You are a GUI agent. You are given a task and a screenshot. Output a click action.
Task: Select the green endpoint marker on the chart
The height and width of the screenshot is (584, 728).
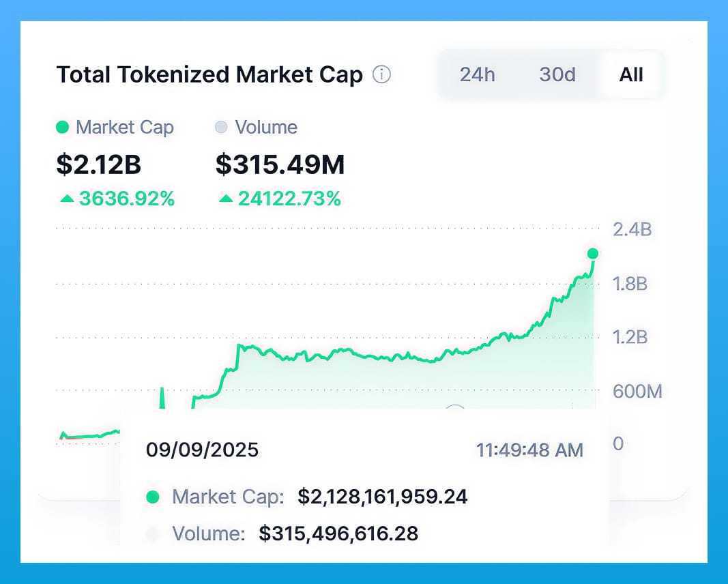(593, 253)
